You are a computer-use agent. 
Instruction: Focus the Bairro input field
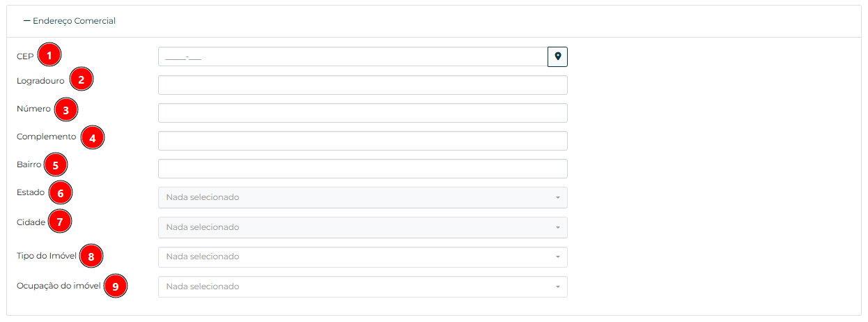(x=362, y=169)
